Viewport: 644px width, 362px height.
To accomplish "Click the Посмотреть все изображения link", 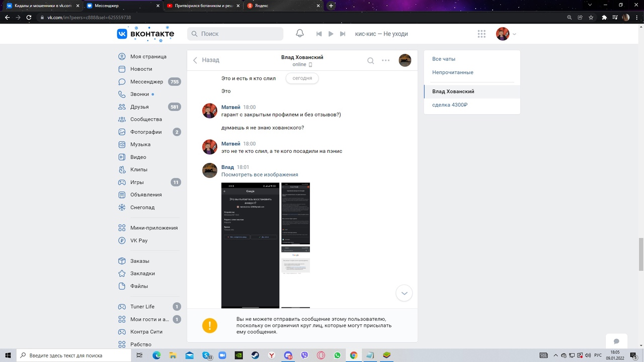I will click(x=260, y=174).
